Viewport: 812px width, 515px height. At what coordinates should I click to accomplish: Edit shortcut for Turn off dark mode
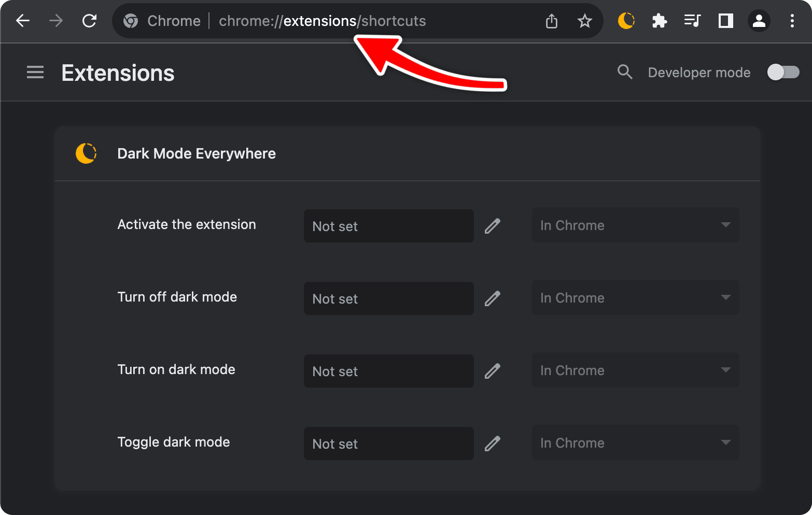click(493, 298)
